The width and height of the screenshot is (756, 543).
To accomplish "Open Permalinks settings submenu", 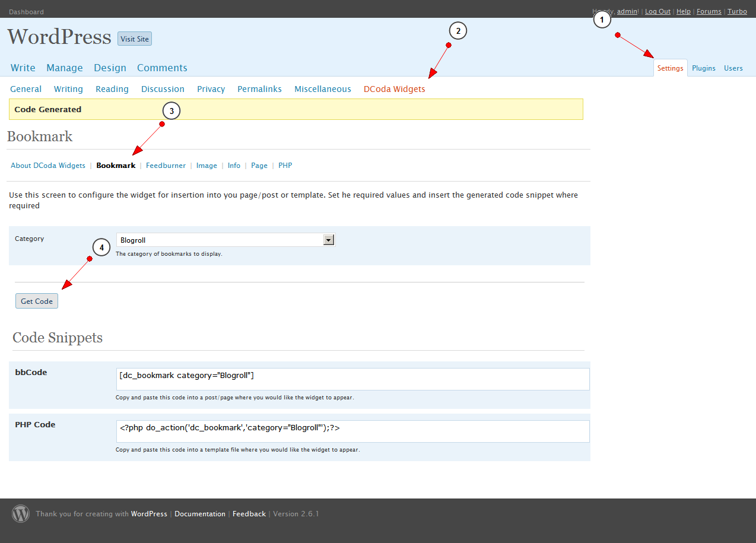I will (259, 89).
